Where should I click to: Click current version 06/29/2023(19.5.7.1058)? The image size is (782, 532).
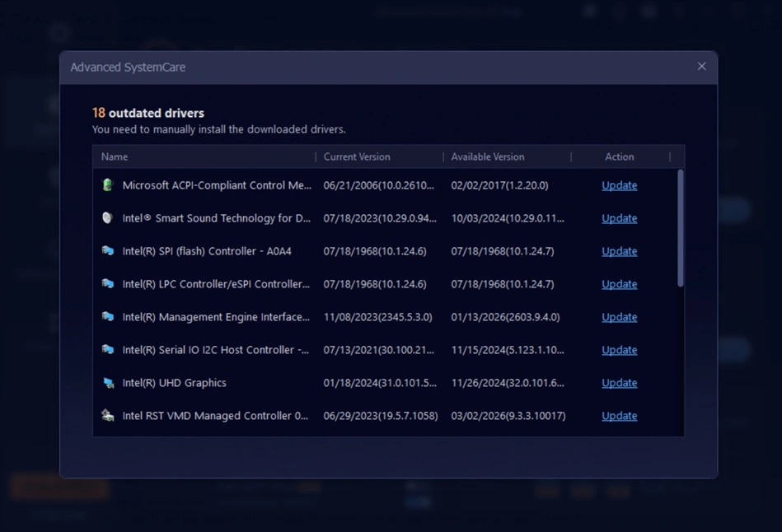[381, 416]
